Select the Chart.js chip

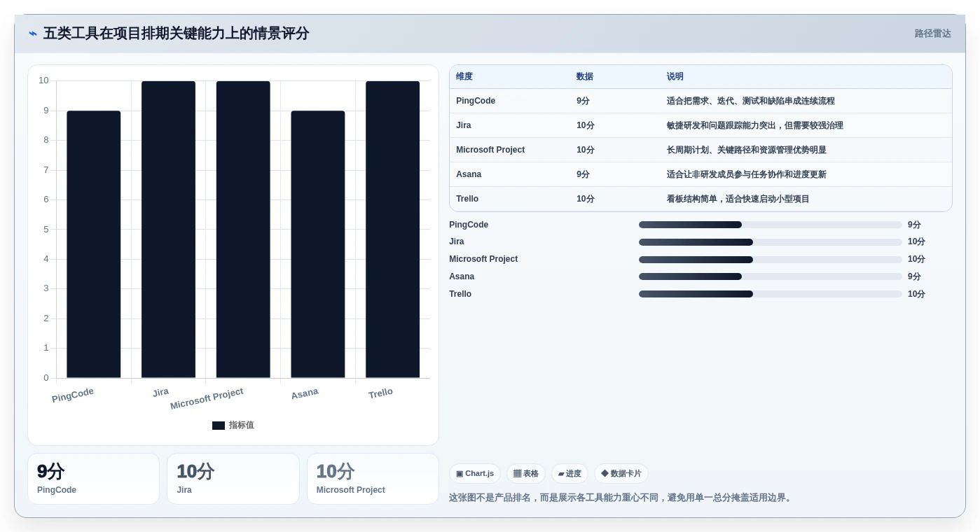(x=475, y=474)
